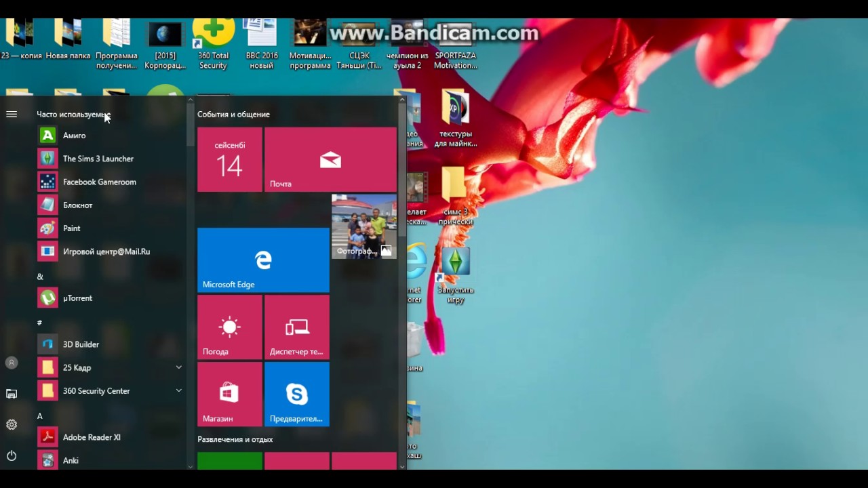The width and height of the screenshot is (868, 488).
Task: Launch the Anki app icon
Action: coord(47,460)
